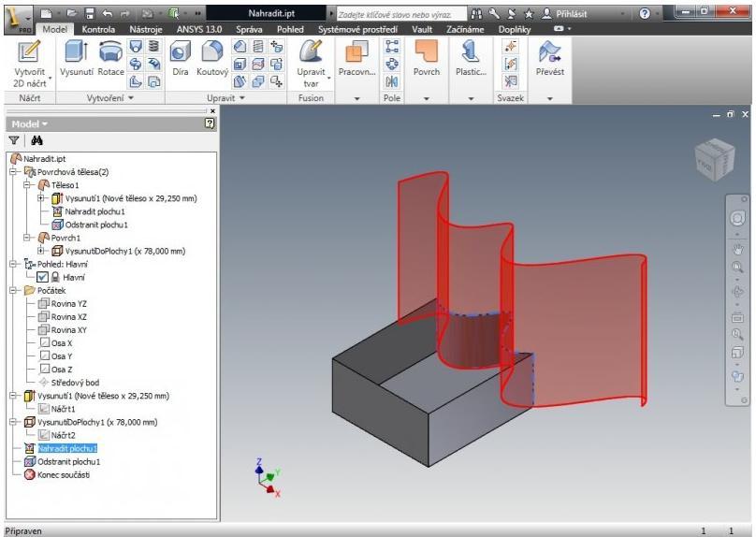Collapse the Pohled: Hlavní node

click(14, 264)
